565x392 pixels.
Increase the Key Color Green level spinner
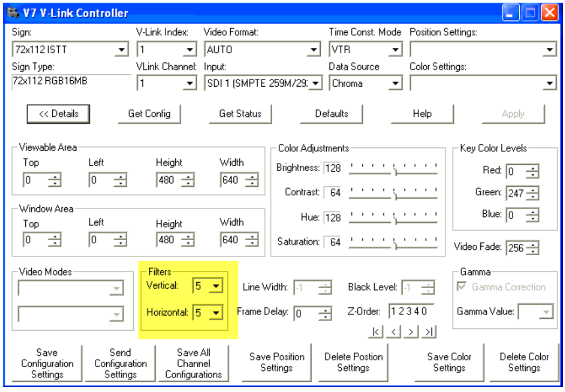(533, 190)
